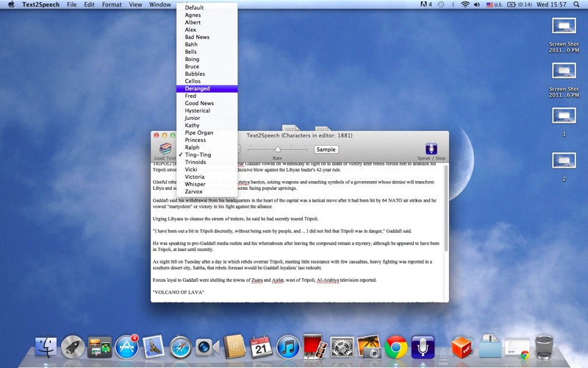Pick the Pipe Organ voice
Image resolution: width=588 pixels, height=368 pixels.
(207, 132)
